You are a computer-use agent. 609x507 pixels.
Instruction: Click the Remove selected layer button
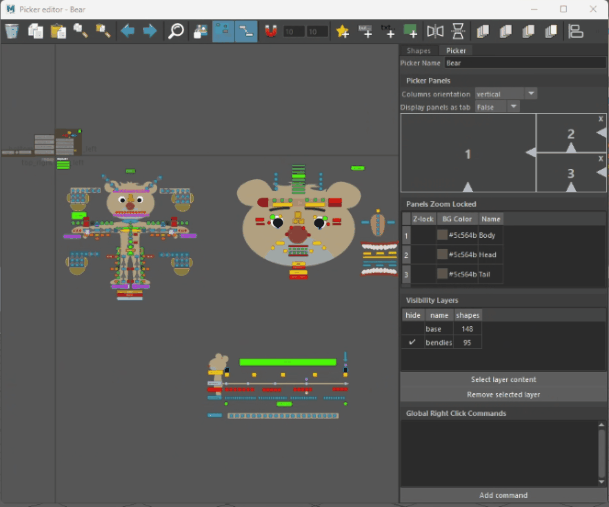[x=503, y=395]
